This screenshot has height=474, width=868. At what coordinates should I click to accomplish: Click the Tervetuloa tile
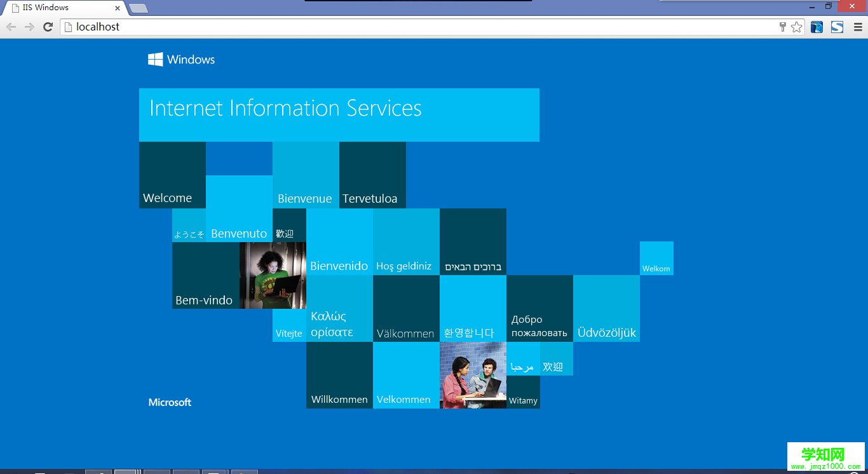pos(372,175)
